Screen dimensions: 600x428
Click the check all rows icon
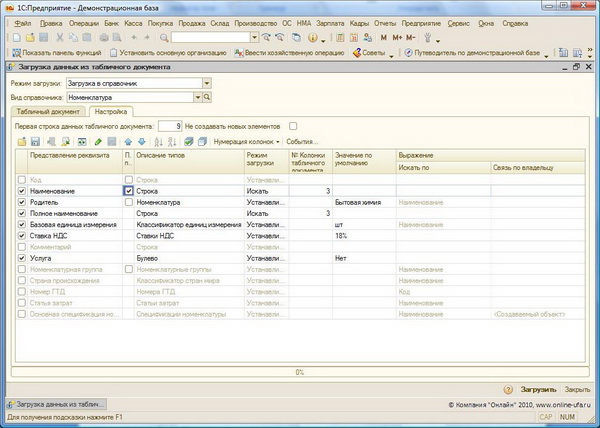click(188, 142)
